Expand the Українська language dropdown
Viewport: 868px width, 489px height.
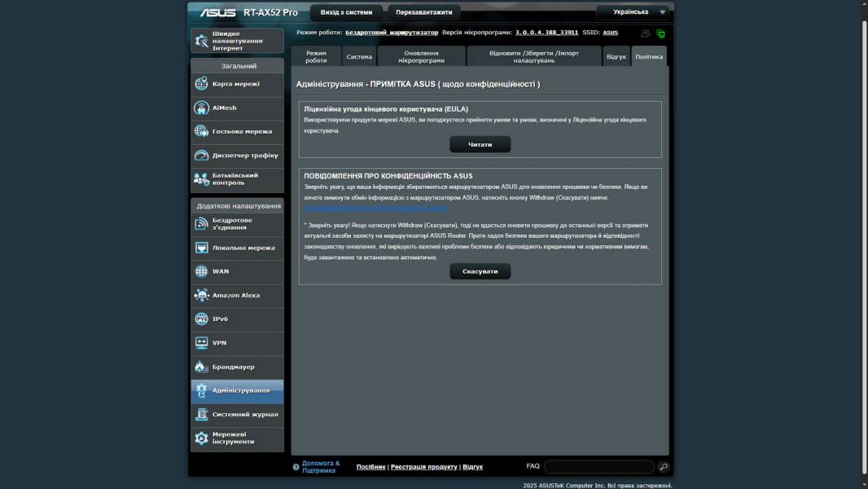[633, 12]
